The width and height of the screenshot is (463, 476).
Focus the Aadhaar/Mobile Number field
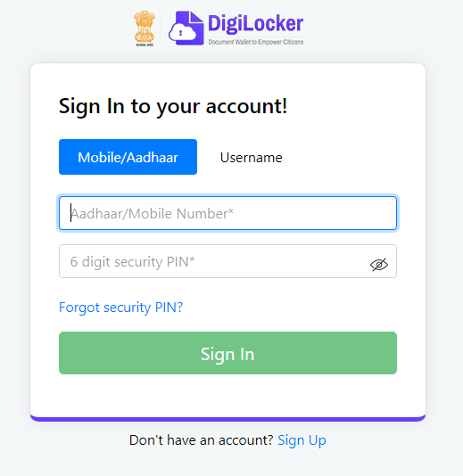pyautogui.click(x=227, y=213)
